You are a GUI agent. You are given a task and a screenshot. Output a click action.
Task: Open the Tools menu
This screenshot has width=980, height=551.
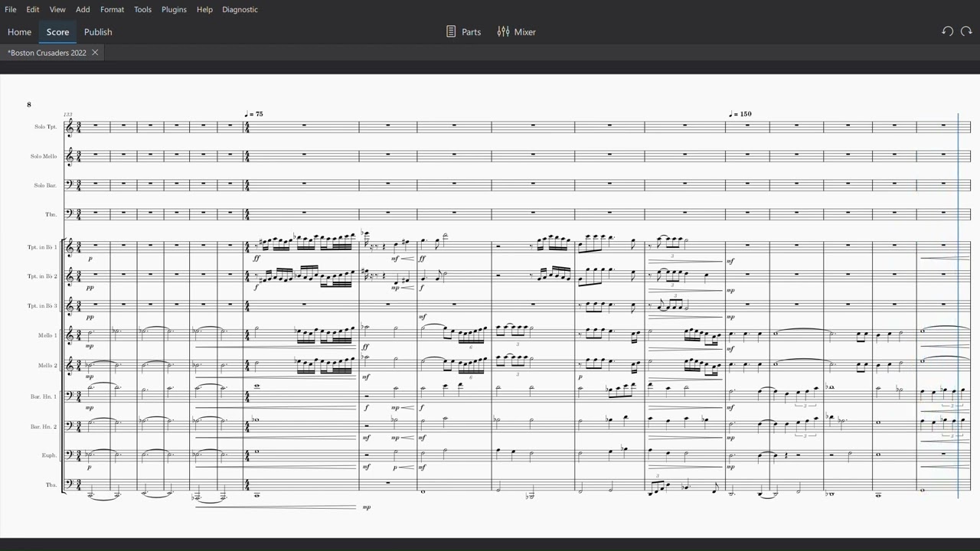tap(142, 9)
